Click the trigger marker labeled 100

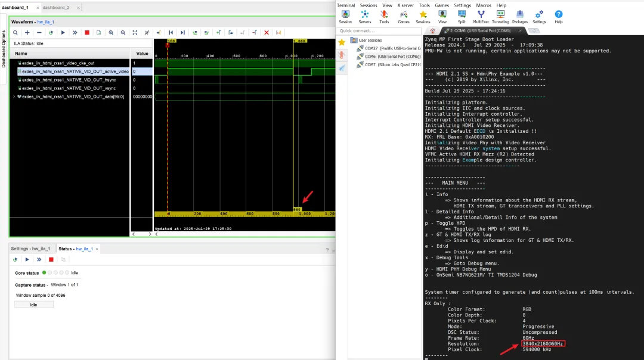[171, 41]
